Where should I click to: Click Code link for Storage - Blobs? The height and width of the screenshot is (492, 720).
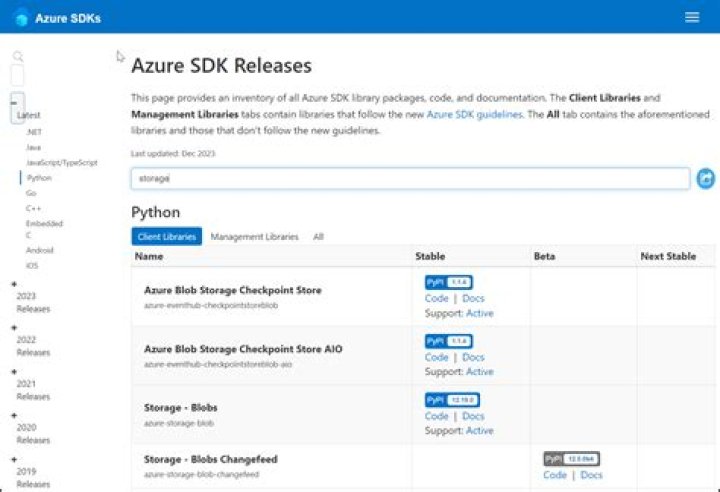[436, 416]
